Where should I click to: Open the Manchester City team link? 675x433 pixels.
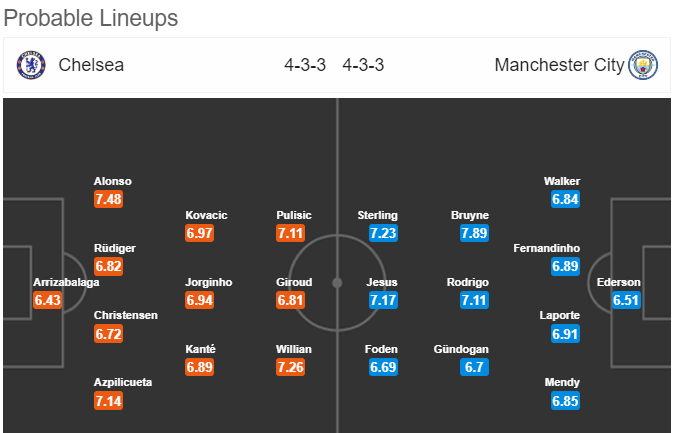559,66
